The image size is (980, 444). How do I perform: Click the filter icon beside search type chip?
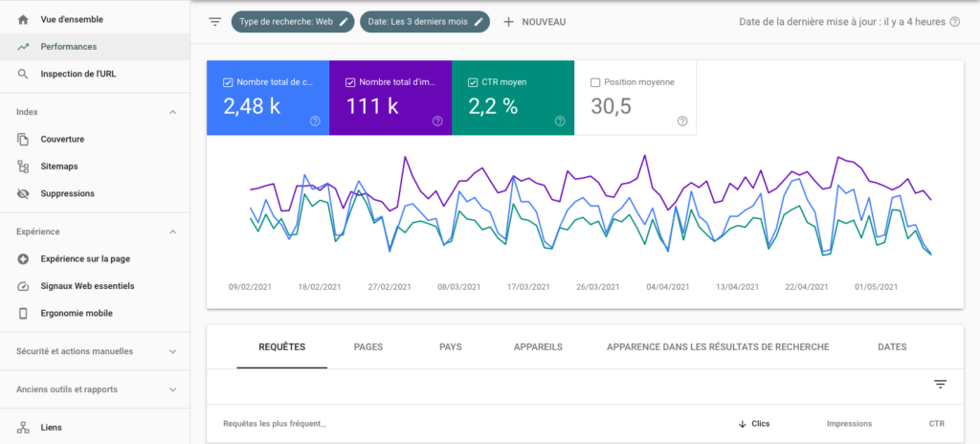pyautogui.click(x=215, y=21)
